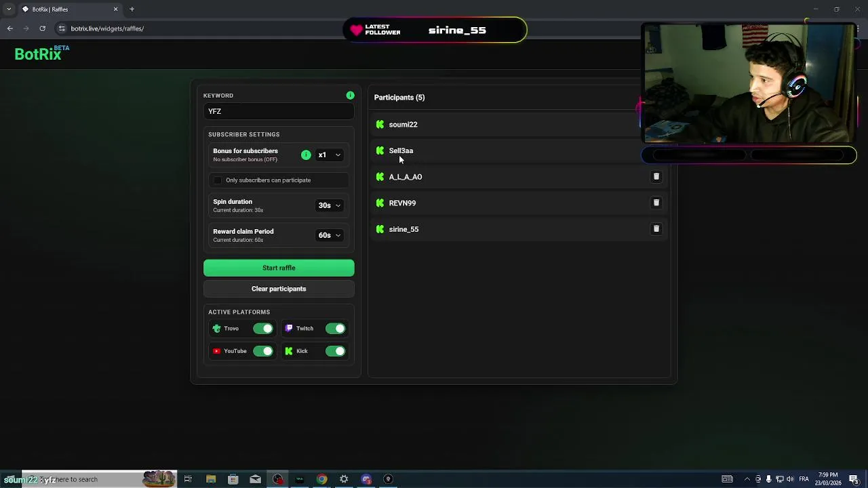Close the BotRix Raffles tab
This screenshot has height=488, width=868.
point(115,9)
